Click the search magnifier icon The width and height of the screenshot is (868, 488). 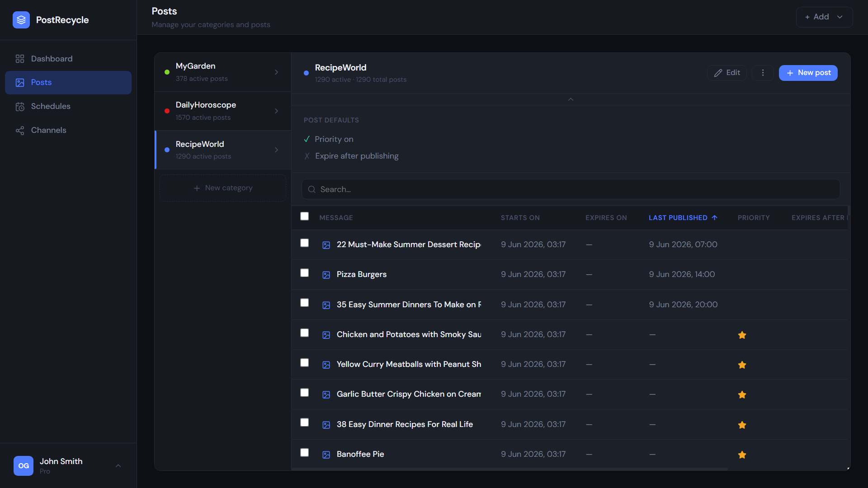[x=311, y=190]
